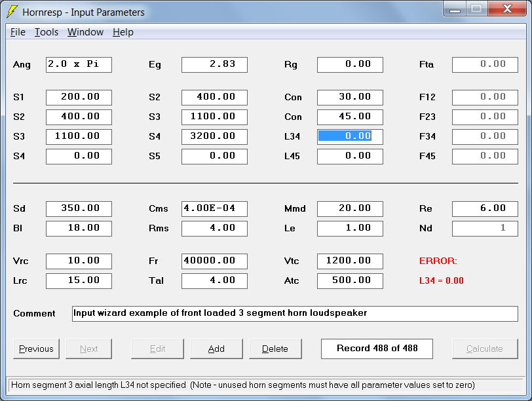Screen dimensions: 532x401
Task: Click the greyed Next button
Action: pyautogui.click(x=89, y=349)
